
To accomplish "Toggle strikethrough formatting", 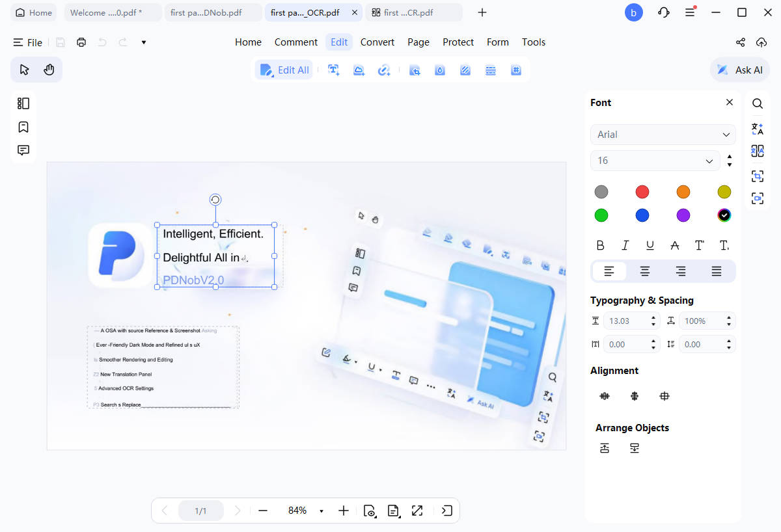I will click(x=675, y=245).
